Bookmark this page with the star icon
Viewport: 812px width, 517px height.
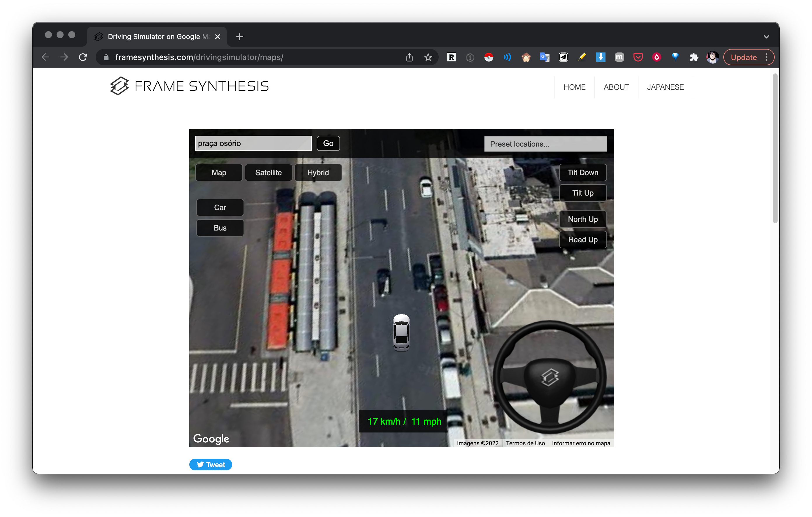pyautogui.click(x=428, y=57)
